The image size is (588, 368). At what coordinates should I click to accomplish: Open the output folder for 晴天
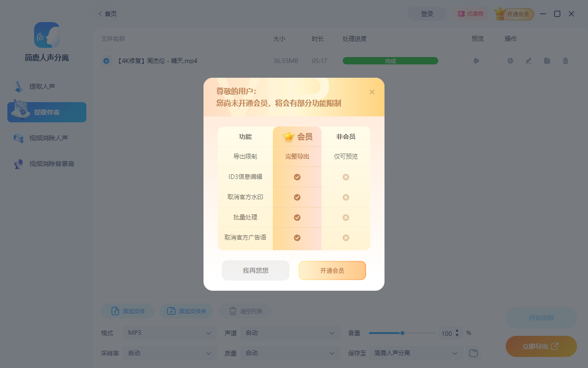(547, 60)
